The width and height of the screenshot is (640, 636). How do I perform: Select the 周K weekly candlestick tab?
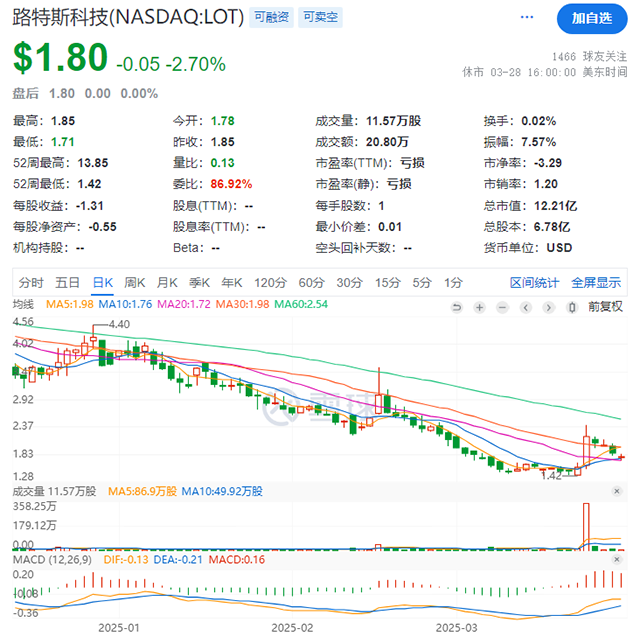[135, 282]
